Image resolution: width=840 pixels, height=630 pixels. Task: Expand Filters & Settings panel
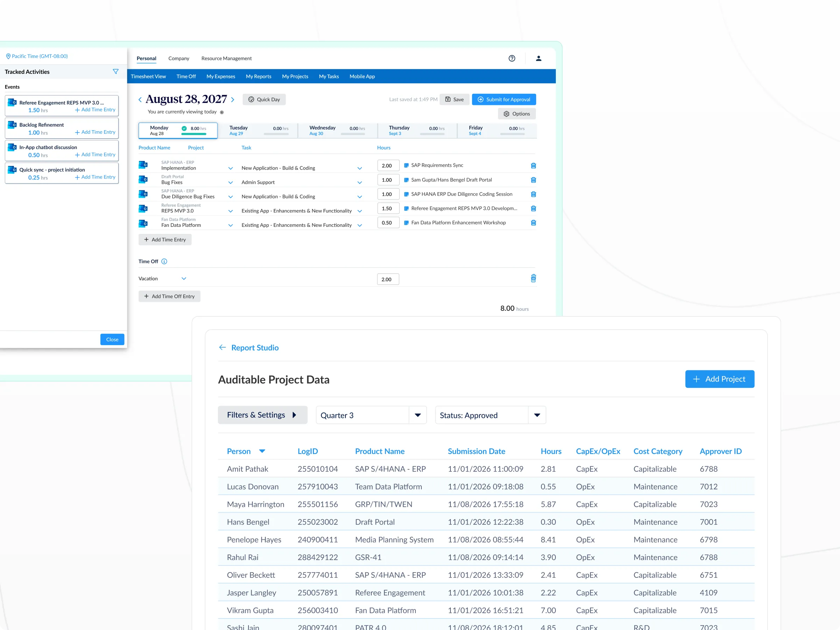[262, 415]
